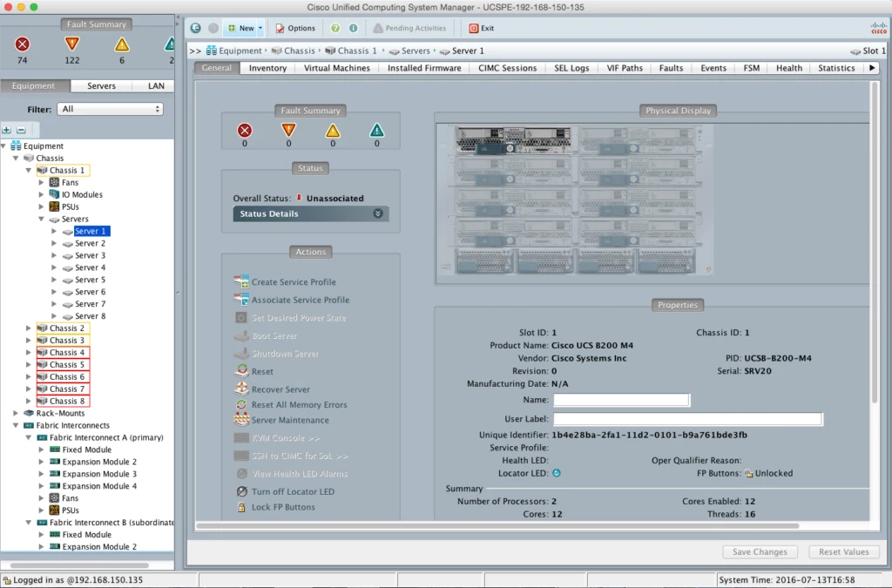Click the IO Modules icon in tree
This screenshot has width=892, height=588.
coord(54,194)
